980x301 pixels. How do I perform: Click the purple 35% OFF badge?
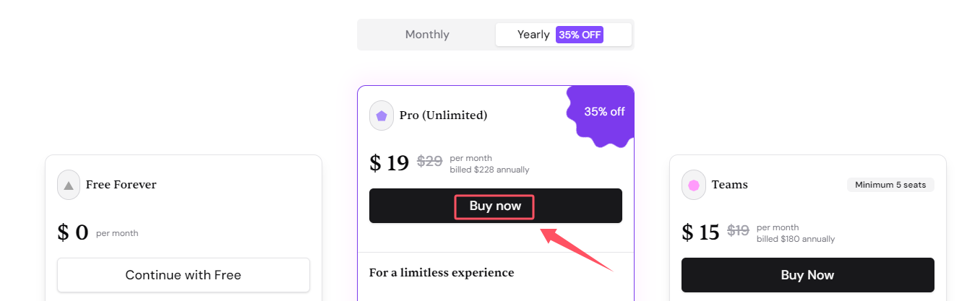coord(580,35)
